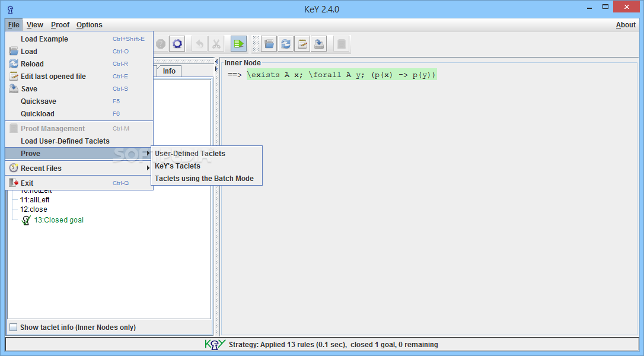This screenshot has height=356, width=644.
Task: Click the refresh icon beside Reload
Action: 14,63
